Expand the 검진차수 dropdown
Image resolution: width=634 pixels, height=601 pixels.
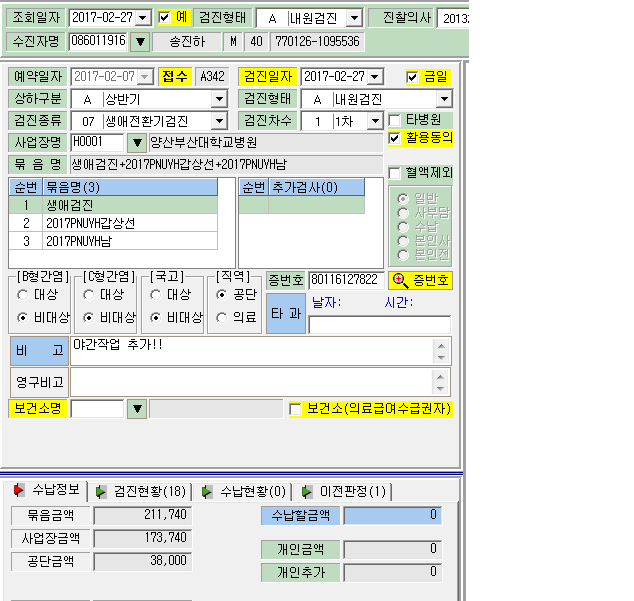click(375, 121)
